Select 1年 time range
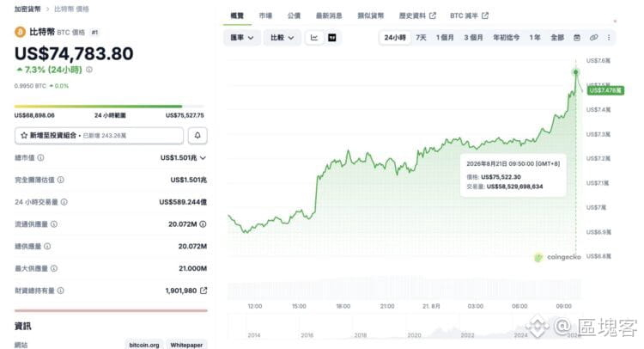This screenshot has width=644, height=349. click(535, 38)
